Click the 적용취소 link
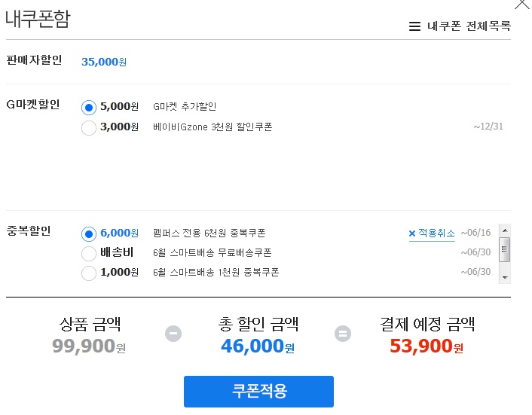Screen dimensions: 532x415 coord(436,233)
